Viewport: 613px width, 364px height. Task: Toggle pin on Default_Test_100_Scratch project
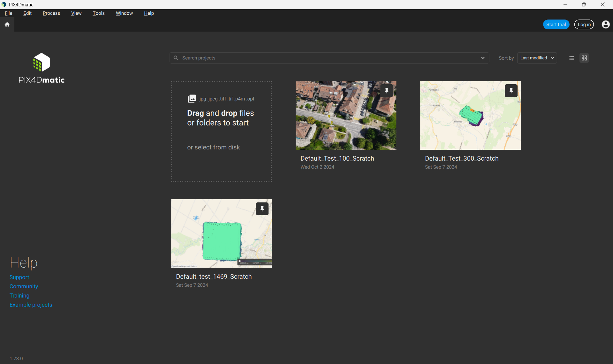[x=387, y=91]
